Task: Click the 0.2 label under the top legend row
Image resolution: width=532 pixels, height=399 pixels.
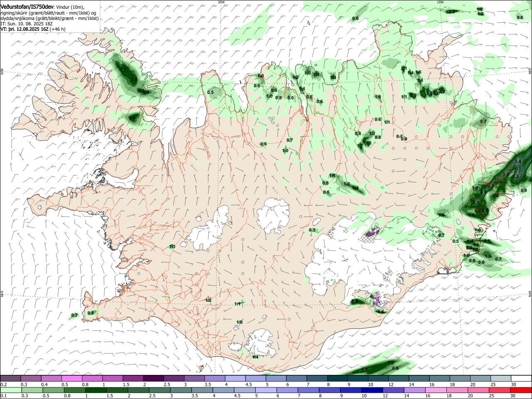Action: [x=3, y=384]
